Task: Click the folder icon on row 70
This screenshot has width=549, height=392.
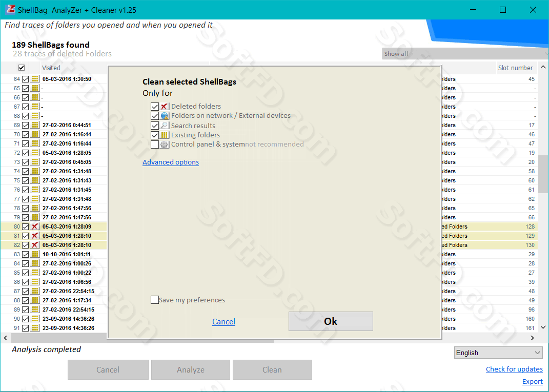Action: click(35, 134)
